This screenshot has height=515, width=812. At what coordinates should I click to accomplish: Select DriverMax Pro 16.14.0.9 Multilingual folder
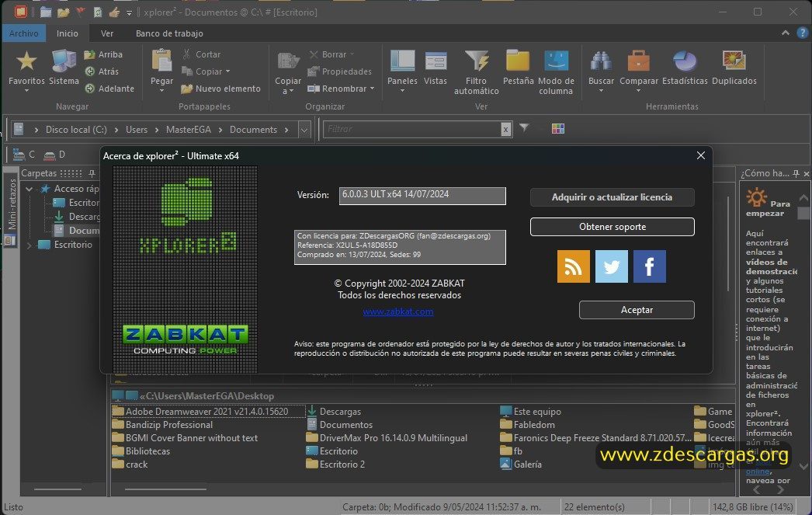(387, 438)
